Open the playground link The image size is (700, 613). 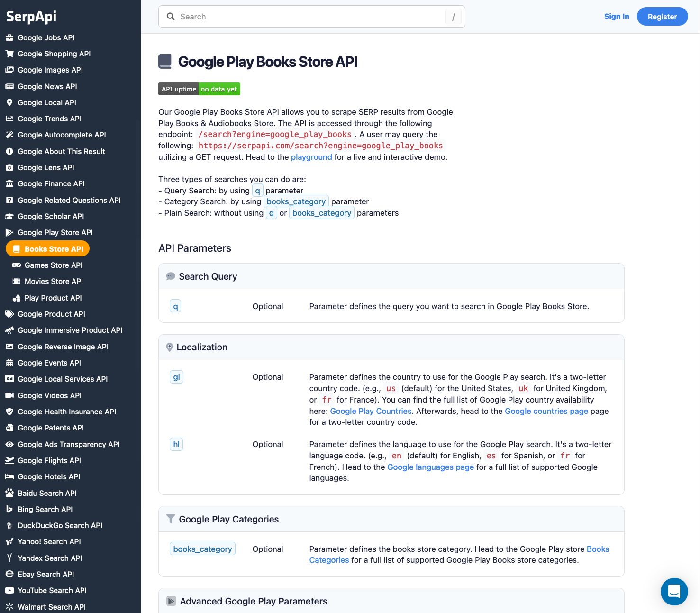[x=311, y=157]
